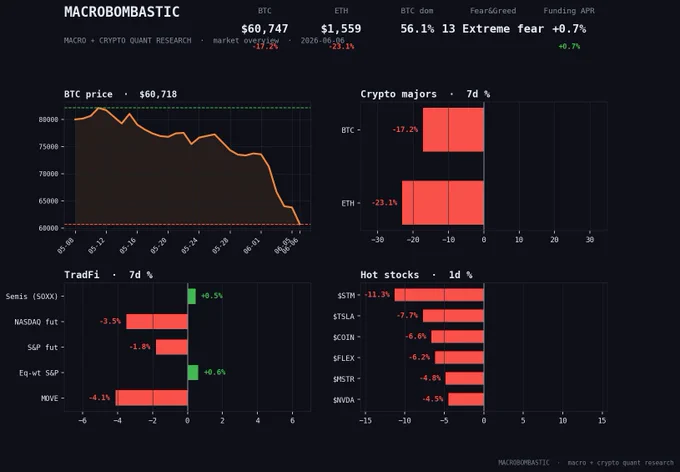This screenshot has height=472, width=680.
Task: Click the -11.3% $STM value label
Action: 377,295
